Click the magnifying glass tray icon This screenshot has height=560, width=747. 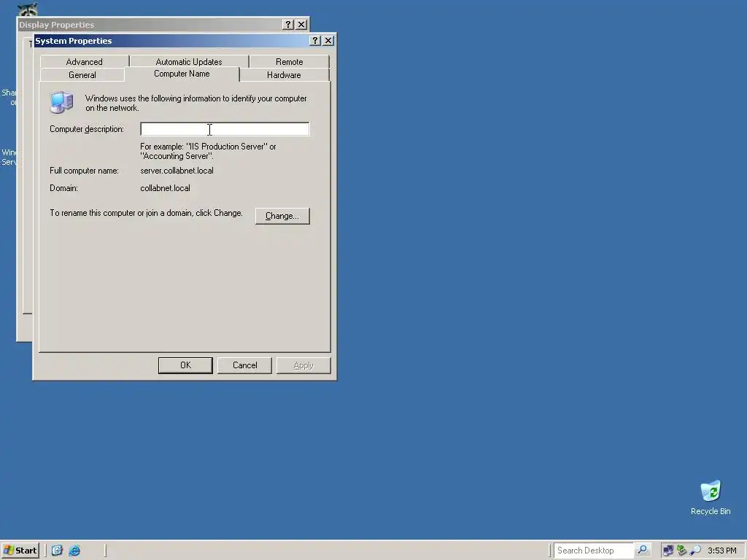click(x=695, y=551)
